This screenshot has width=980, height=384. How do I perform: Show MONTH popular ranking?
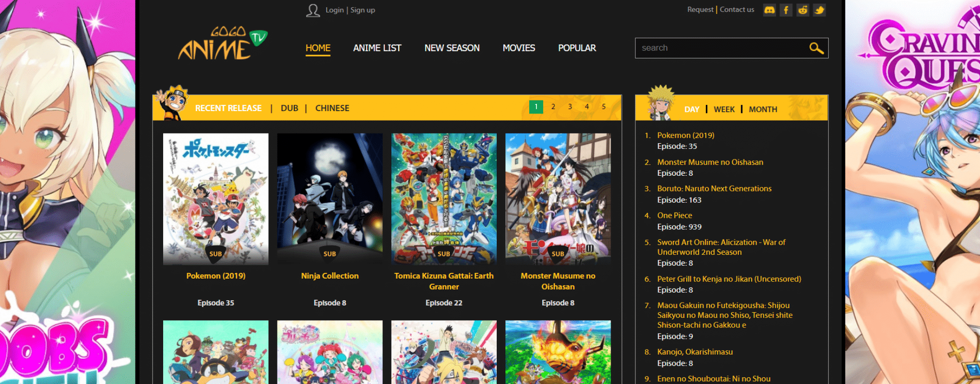point(763,109)
